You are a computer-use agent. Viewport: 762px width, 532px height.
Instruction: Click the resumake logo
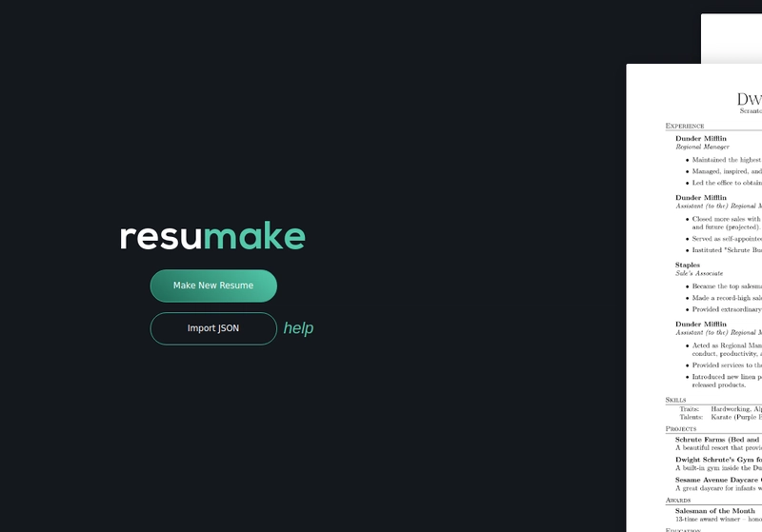tap(212, 236)
